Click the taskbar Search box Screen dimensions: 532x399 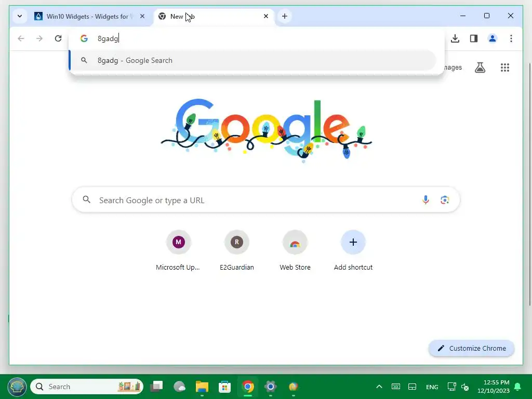(x=87, y=387)
